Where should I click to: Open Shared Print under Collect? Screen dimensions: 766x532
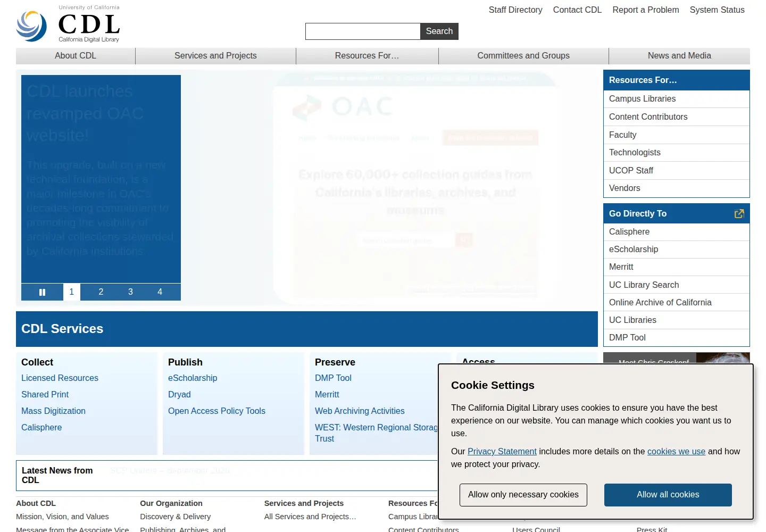point(45,395)
